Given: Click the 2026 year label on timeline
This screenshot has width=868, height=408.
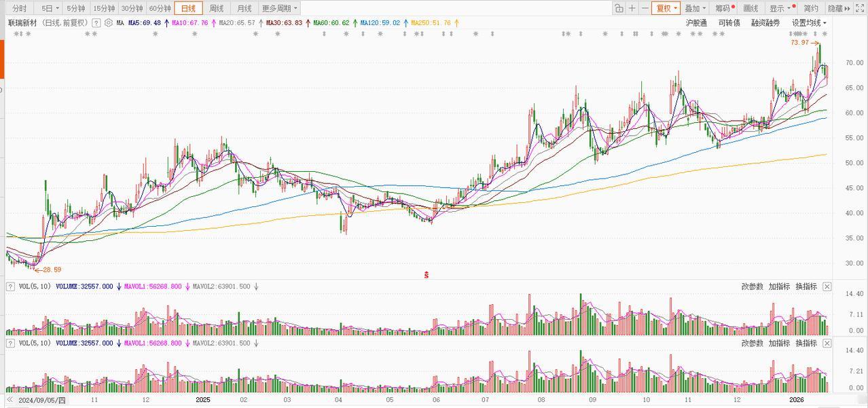Looking at the screenshot, I should 797,401.
